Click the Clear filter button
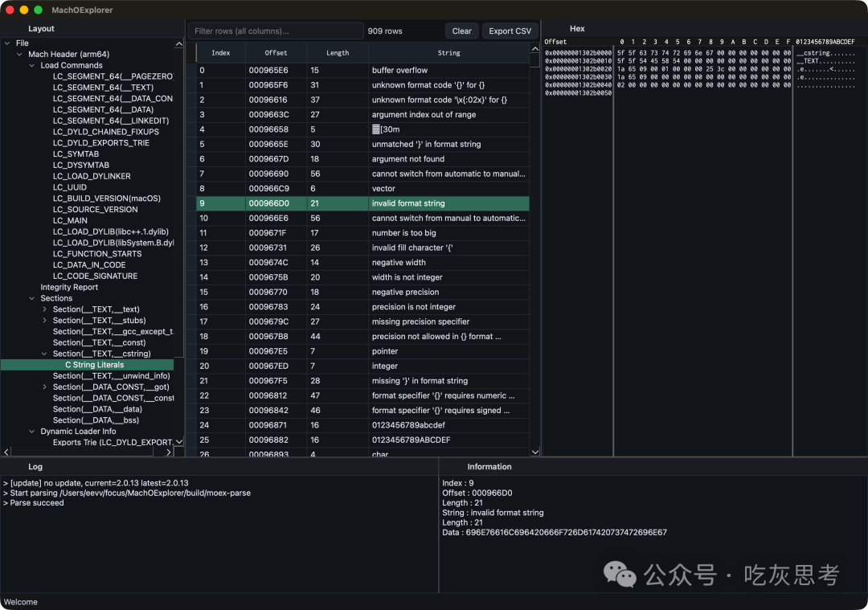 pos(461,31)
